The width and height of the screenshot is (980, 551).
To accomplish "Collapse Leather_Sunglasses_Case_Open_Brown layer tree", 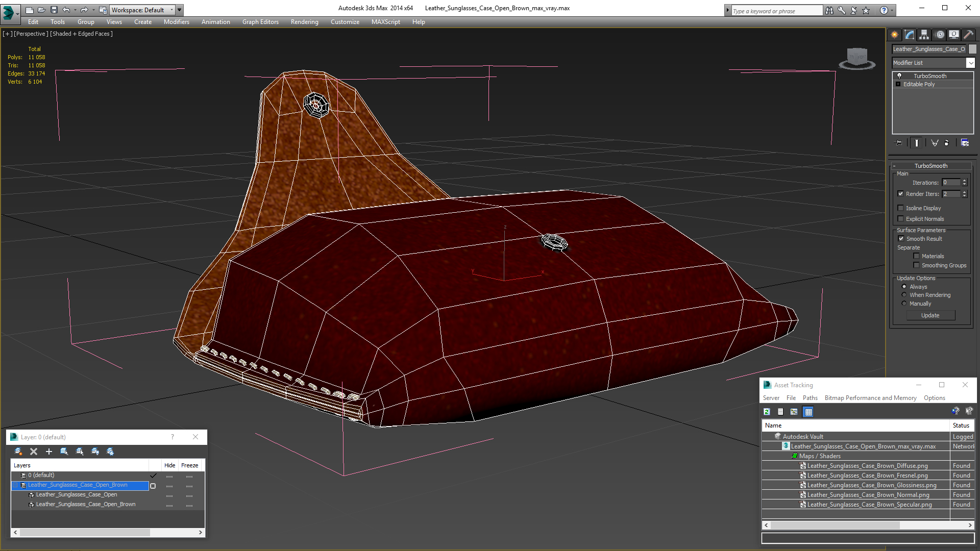I will [x=15, y=485].
